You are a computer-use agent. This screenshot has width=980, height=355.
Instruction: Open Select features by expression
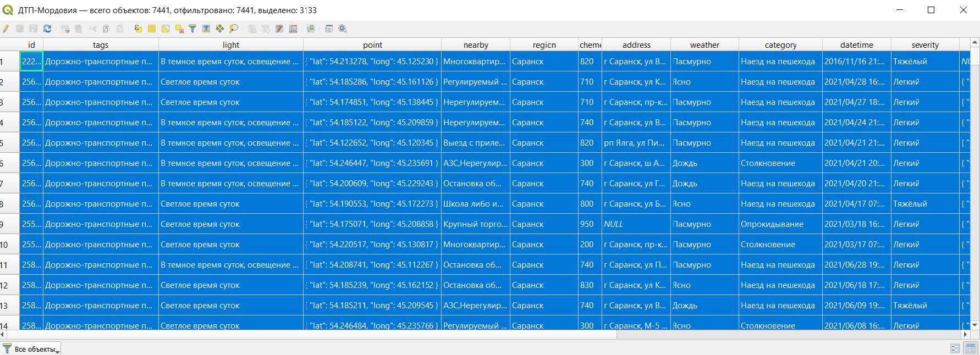tap(138, 29)
